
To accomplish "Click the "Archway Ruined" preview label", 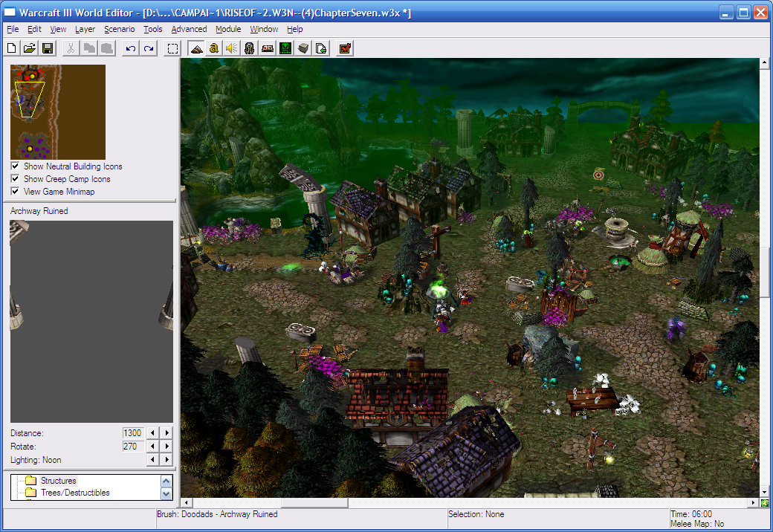I will (39, 211).
